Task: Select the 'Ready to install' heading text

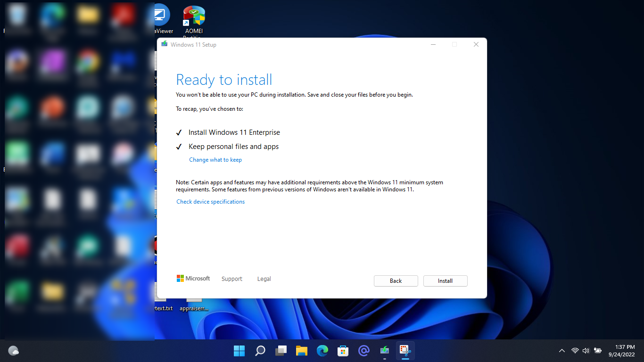Action: tap(224, 80)
